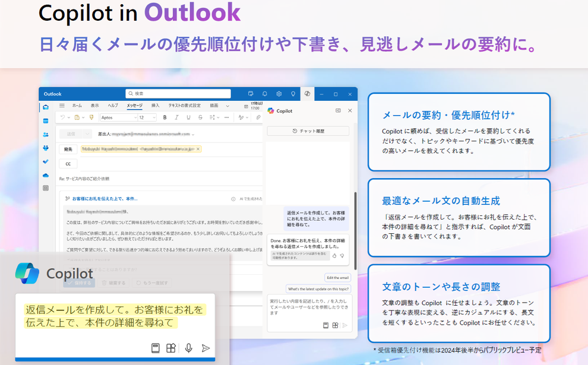Click the microphone icon in Copilot prompt box
This screenshot has width=588, height=365.
coord(189,348)
